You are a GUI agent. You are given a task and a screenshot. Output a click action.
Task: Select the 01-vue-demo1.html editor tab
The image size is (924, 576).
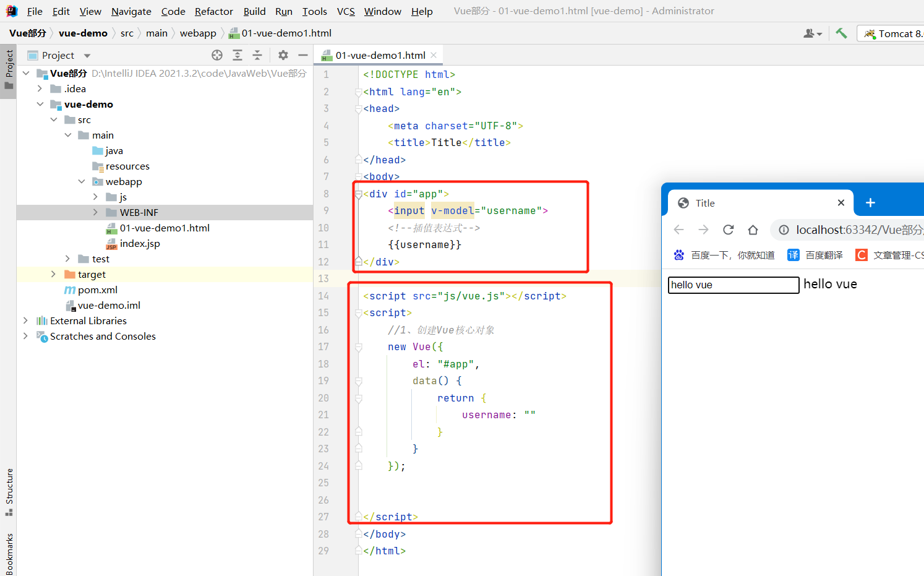click(380, 55)
